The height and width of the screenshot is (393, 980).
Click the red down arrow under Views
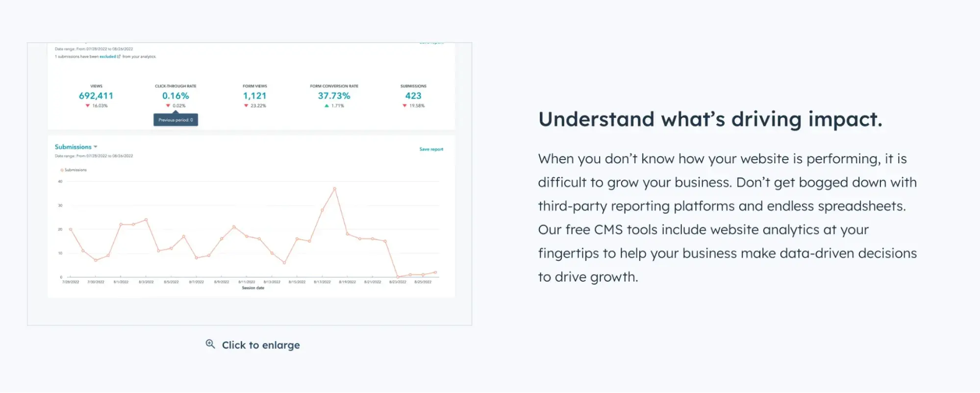coord(88,105)
